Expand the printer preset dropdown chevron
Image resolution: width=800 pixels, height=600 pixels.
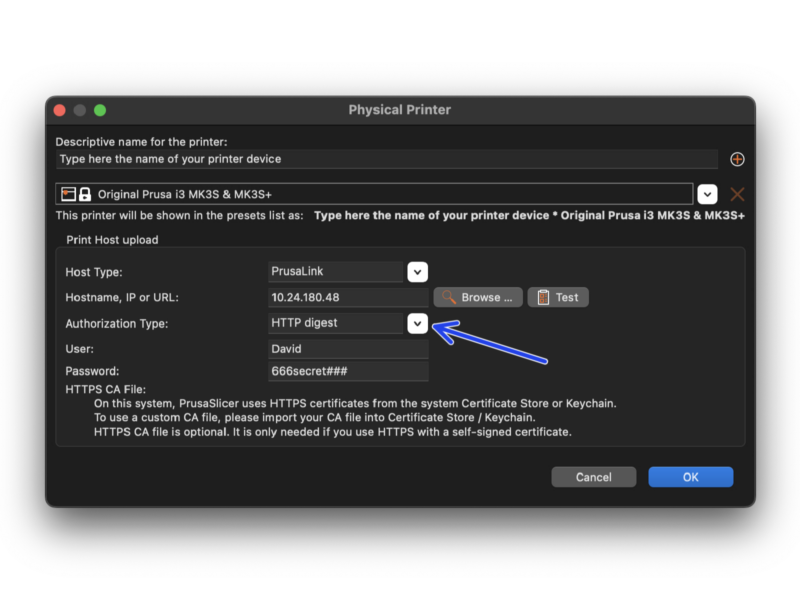707,193
